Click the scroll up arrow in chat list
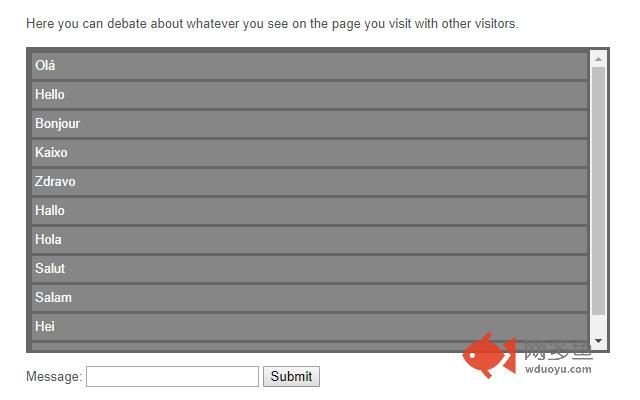 click(599, 58)
